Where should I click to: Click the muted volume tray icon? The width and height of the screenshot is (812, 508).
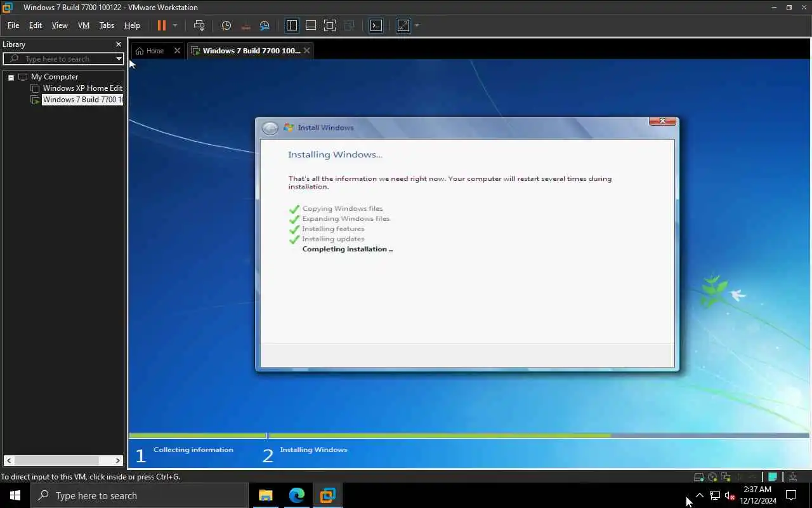(730, 495)
